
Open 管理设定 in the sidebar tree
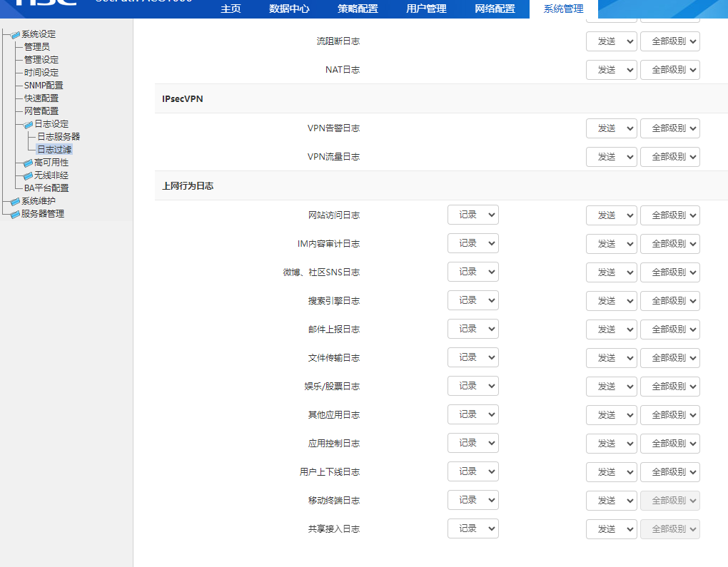[x=41, y=60]
